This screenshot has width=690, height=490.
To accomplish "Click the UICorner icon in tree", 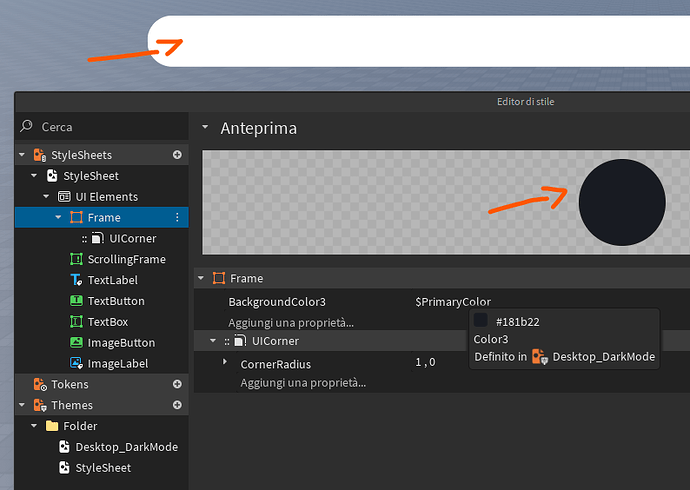I will pos(98,238).
